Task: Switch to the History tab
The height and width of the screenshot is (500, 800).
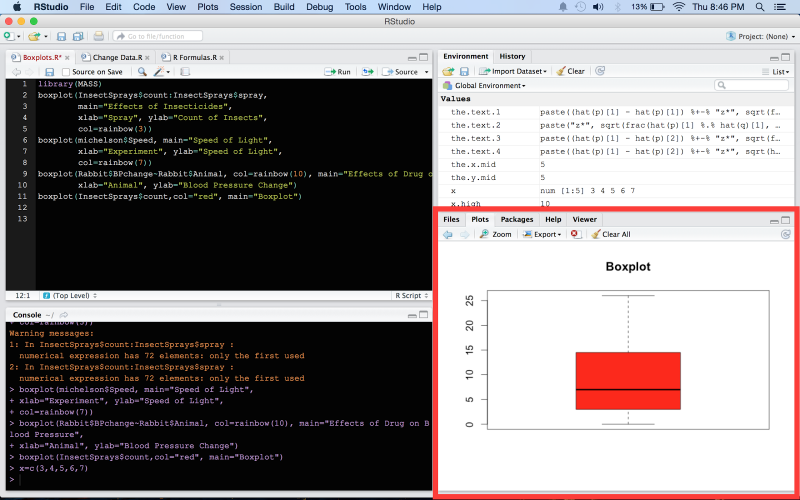Action: pyautogui.click(x=512, y=57)
